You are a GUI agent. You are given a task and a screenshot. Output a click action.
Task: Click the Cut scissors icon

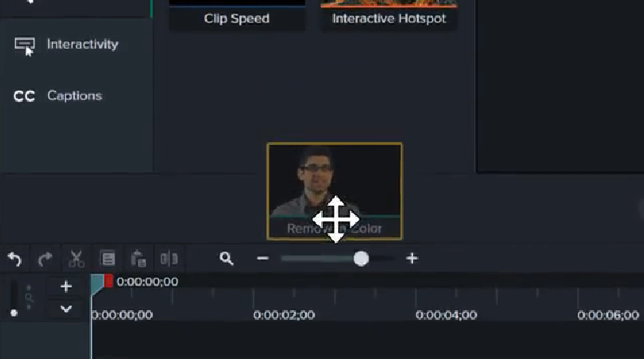pos(76,259)
